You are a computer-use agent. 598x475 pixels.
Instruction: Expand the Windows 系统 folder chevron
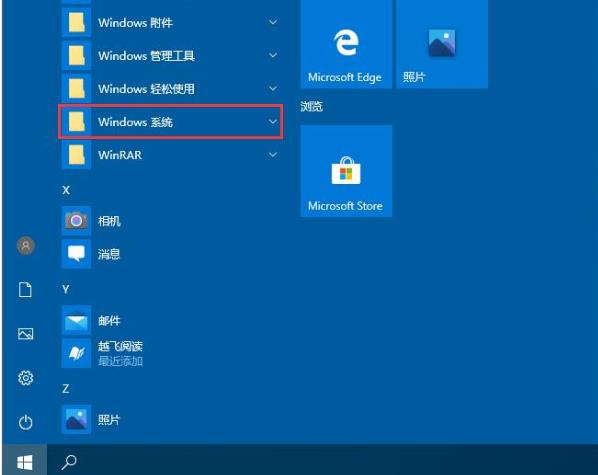[x=273, y=122]
